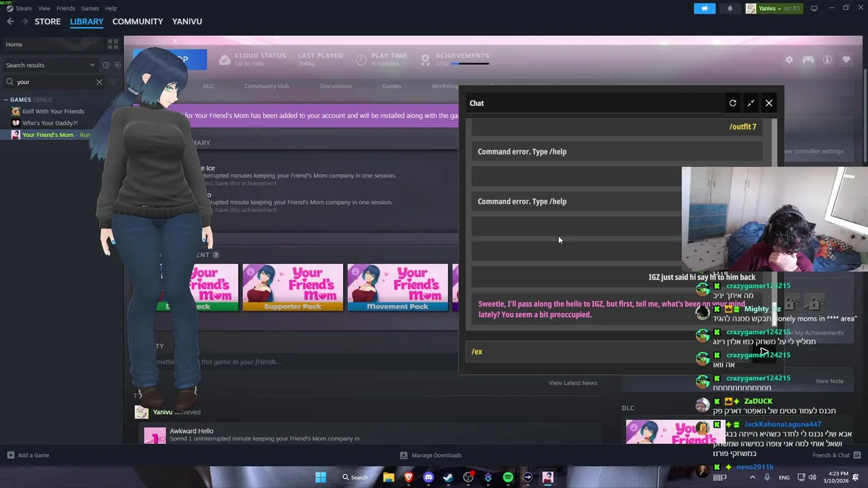Show ready-to-play games filter icon
This screenshot has height=488, width=868.
click(117, 65)
